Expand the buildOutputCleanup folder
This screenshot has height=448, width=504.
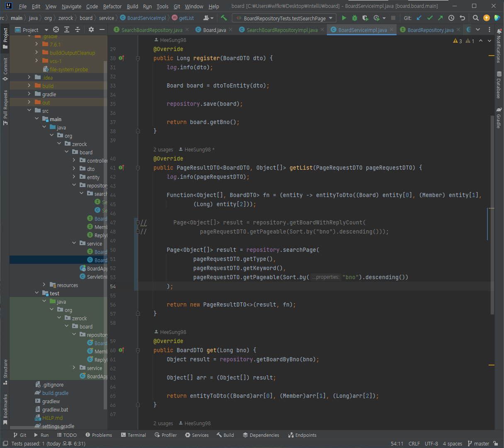click(x=37, y=53)
